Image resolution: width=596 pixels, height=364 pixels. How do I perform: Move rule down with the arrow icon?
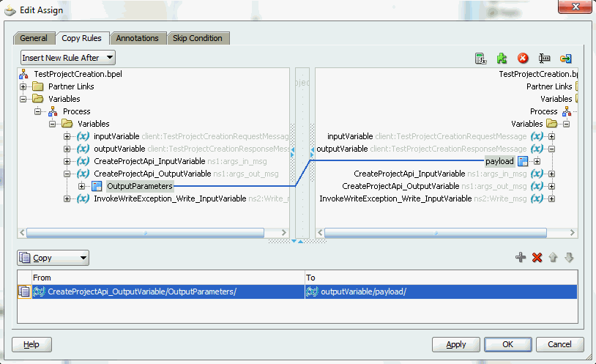pyautogui.click(x=569, y=258)
